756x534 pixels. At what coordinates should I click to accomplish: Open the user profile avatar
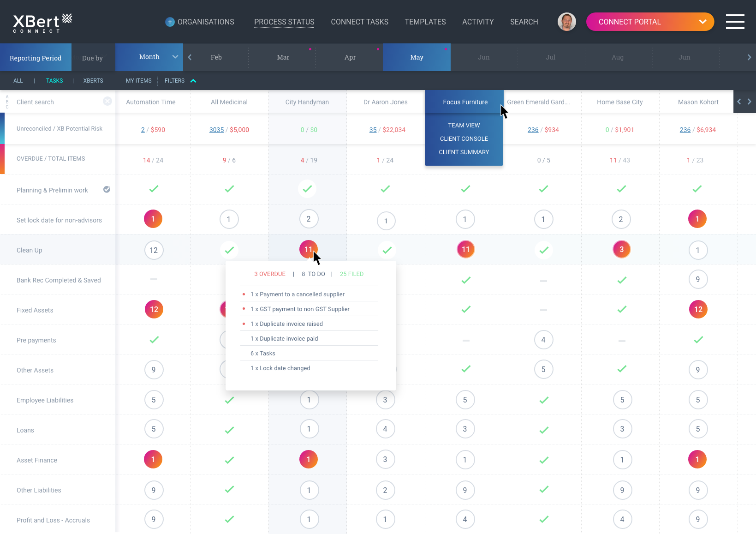point(567,22)
